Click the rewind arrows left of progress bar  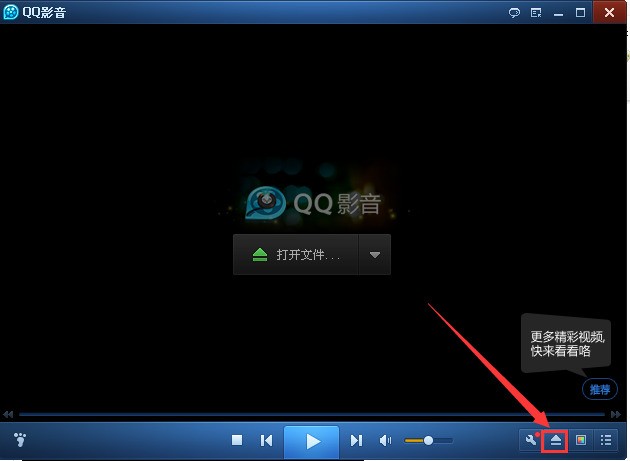[8, 414]
